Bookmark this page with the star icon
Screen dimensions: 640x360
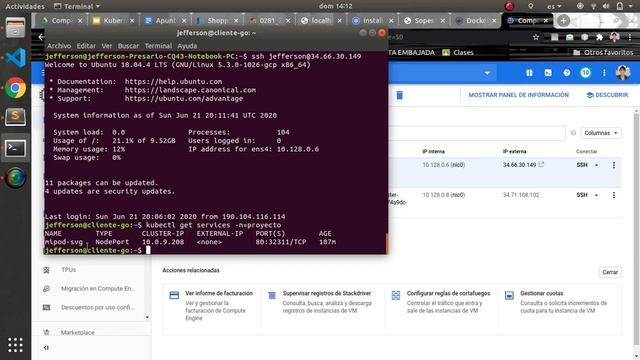536,37
